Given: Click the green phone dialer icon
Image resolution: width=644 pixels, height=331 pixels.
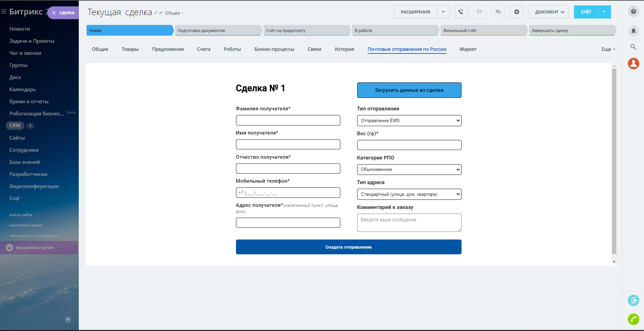Looking at the screenshot, I should (x=633, y=319).
